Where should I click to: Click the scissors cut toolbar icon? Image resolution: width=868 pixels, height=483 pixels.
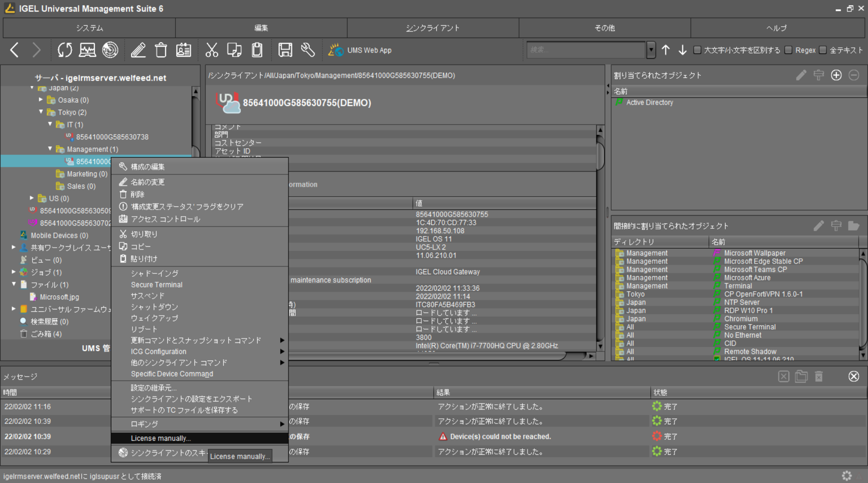click(x=211, y=50)
